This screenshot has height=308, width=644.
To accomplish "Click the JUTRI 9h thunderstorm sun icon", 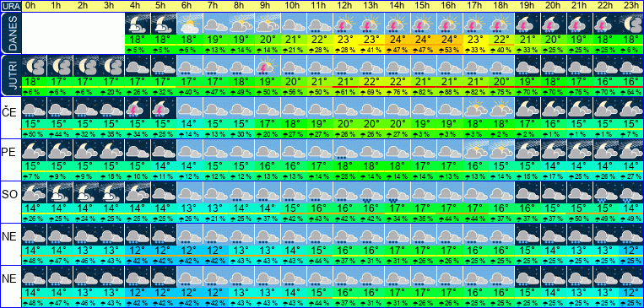I will coord(267,66).
